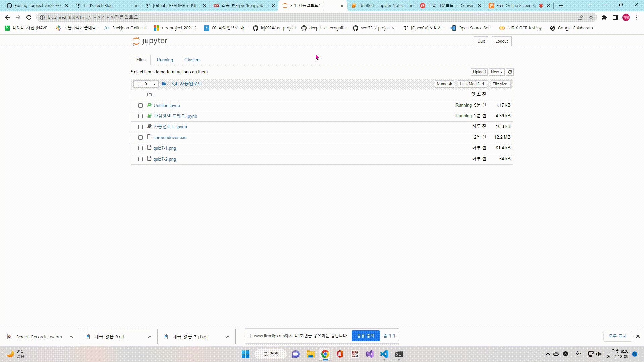Select the Files tab
The height and width of the screenshot is (362, 644).
click(x=141, y=60)
